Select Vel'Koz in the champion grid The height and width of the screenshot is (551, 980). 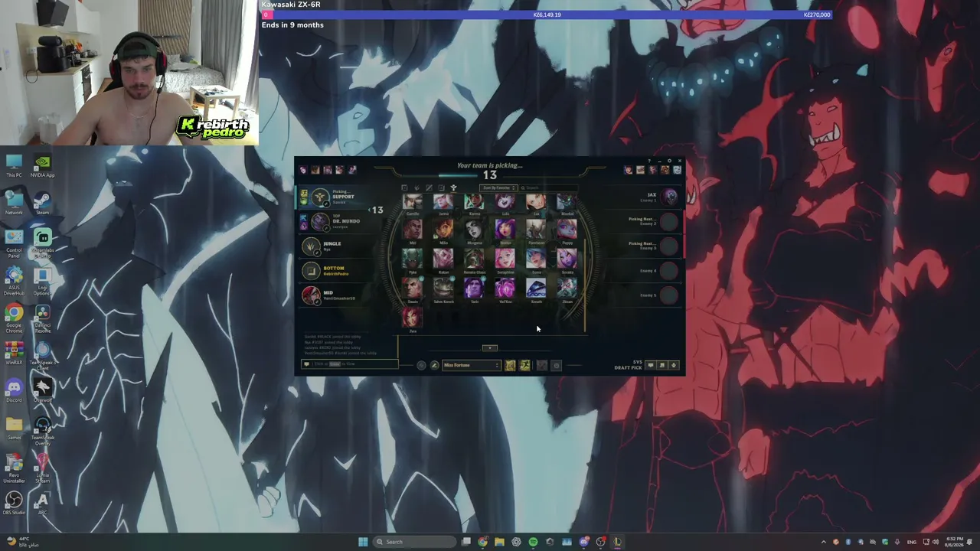505,288
